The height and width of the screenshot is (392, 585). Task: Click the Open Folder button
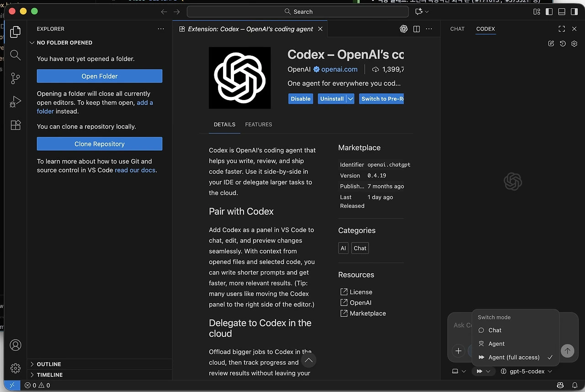[100, 76]
